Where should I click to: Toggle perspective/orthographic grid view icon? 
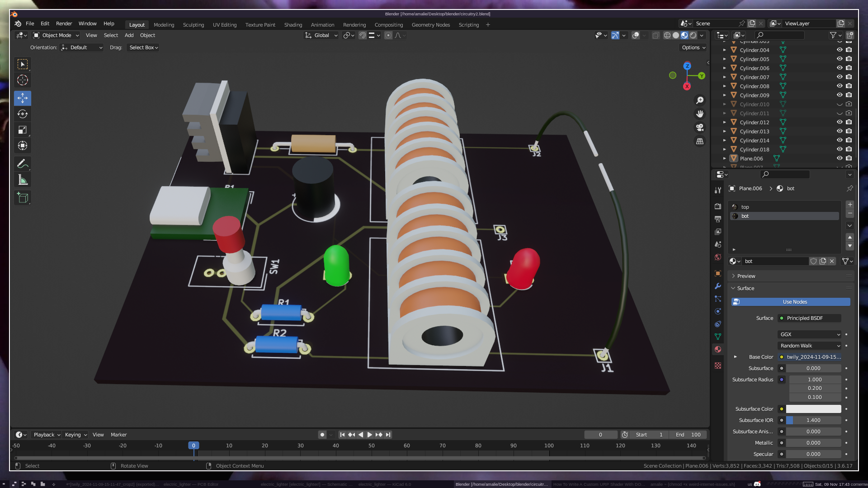click(x=700, y=141)
